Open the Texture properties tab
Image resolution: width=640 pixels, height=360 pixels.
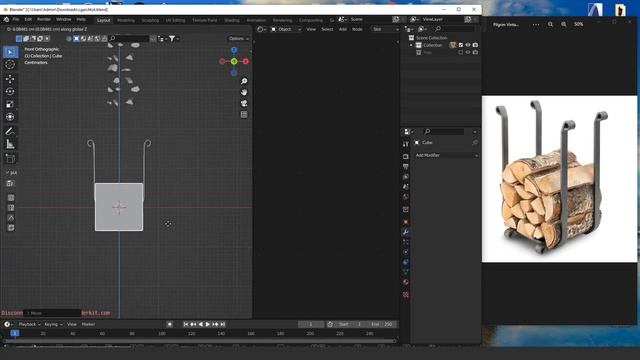pyautogui.click(x=406, y=294)
